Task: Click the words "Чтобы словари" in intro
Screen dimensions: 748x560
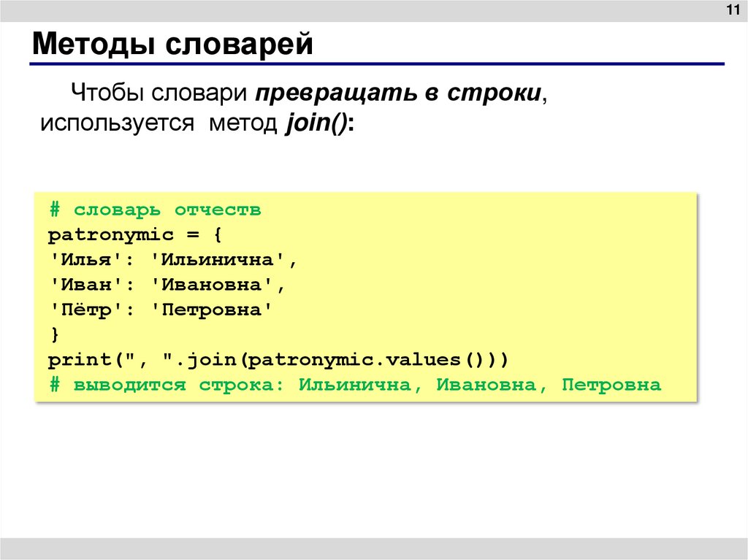Action: click(159, 93)
